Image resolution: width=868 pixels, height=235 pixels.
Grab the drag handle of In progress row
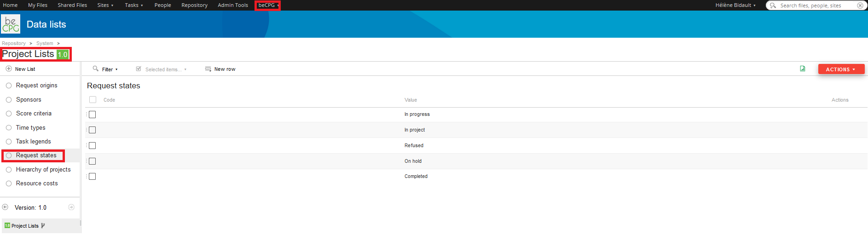point(86,115)
